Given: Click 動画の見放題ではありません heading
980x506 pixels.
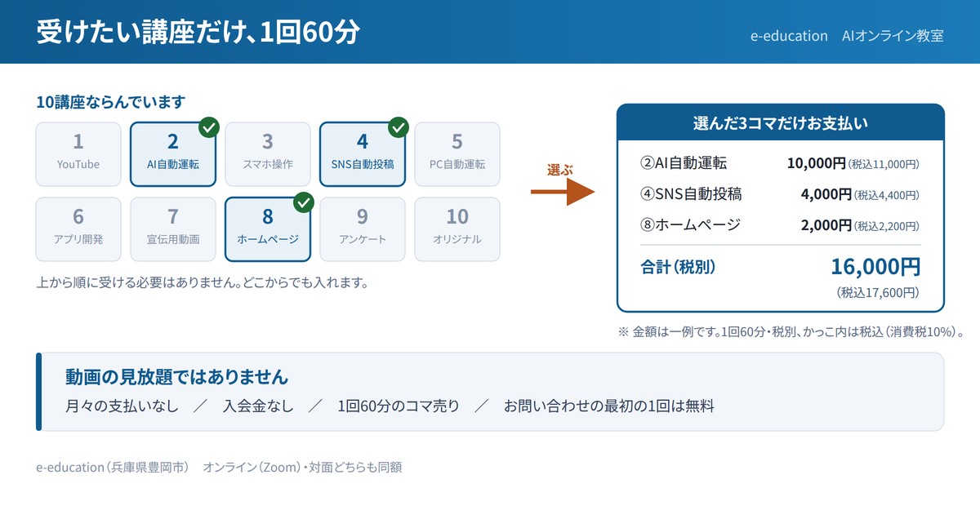Looking at the screenshot, I should [x=176, y=377].
